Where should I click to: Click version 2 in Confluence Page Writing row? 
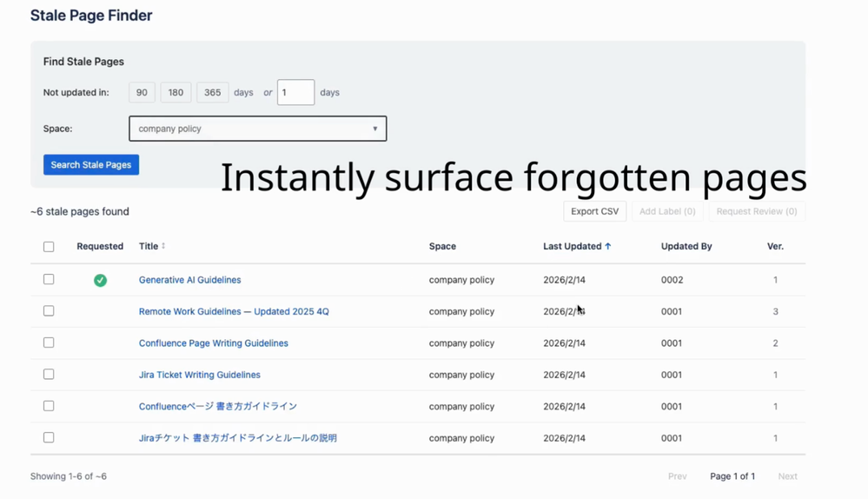tap(775, 343)
